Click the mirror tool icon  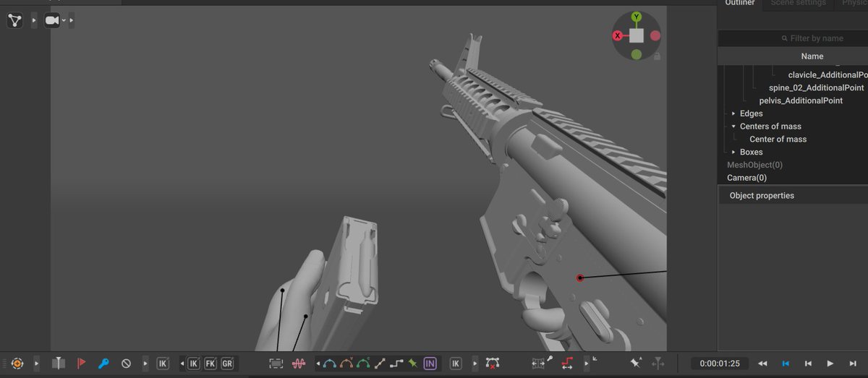(x=59, y=364)
